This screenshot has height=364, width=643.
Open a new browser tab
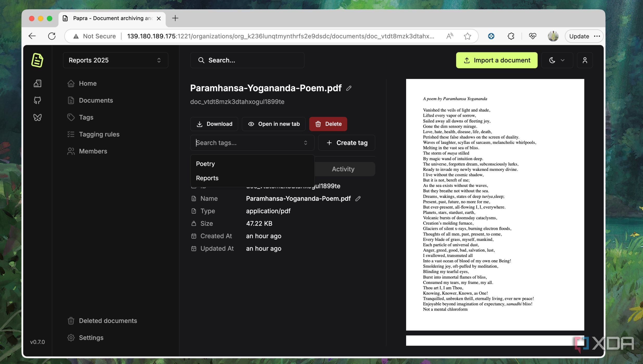(175, 18)
